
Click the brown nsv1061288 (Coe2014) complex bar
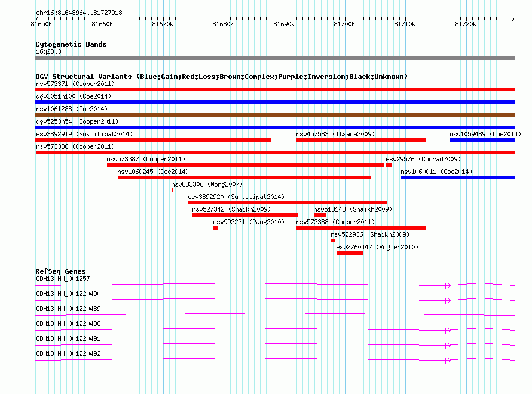point(275,115)
